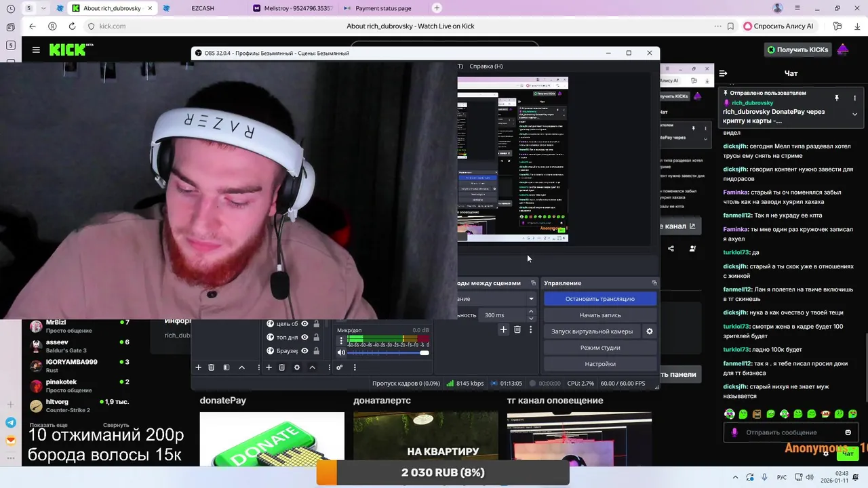This screenshot has height=488, width=868.
Task: Pop out Управление dock panel
Action: coord(654,283)
